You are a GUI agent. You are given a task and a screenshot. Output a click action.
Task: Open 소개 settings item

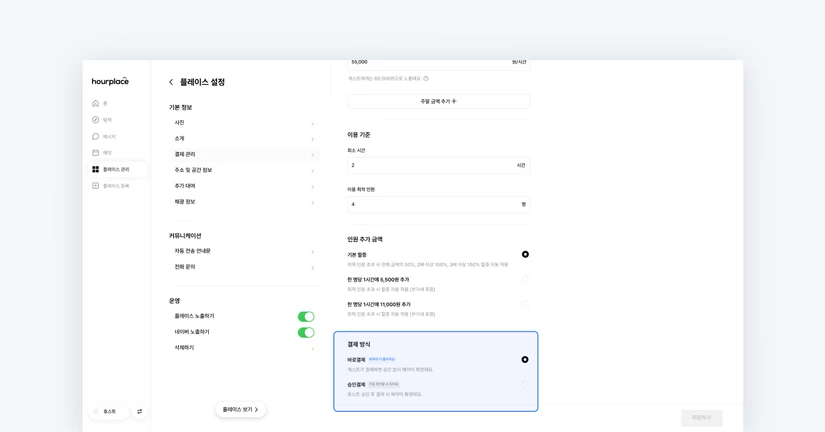pos(244,138)
